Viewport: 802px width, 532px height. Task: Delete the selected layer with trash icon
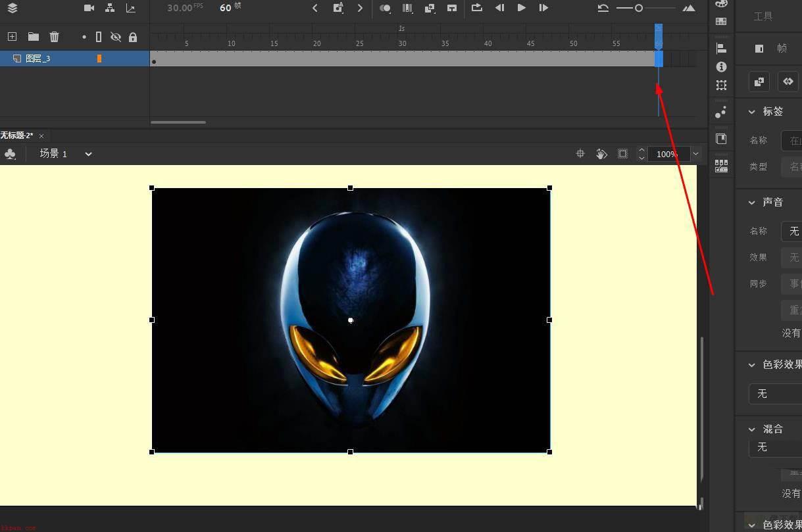click(x=55, y=37)
